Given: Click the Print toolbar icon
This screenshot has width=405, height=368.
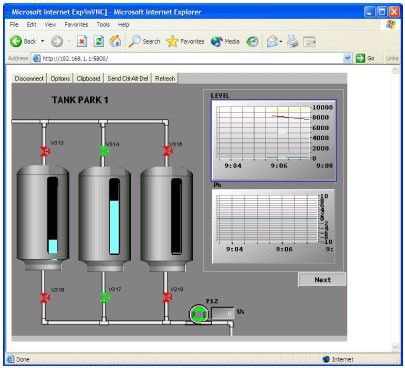Looking at the screenshot, I should click(293, 41).
